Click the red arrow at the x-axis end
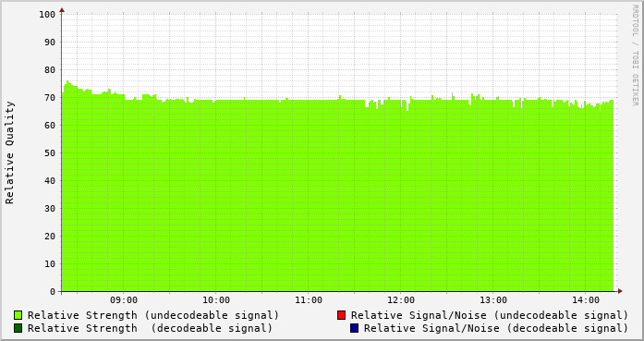 coord(620,291)
